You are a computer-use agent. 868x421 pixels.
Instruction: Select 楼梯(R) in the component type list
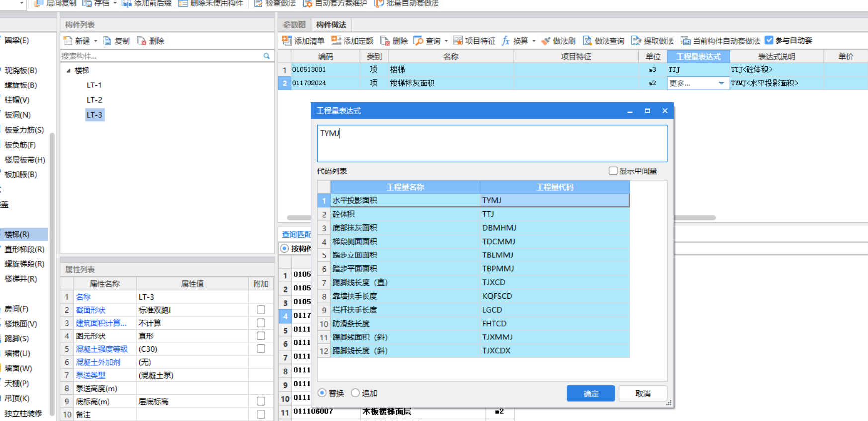pyautogui.click(x=24, y=234)
